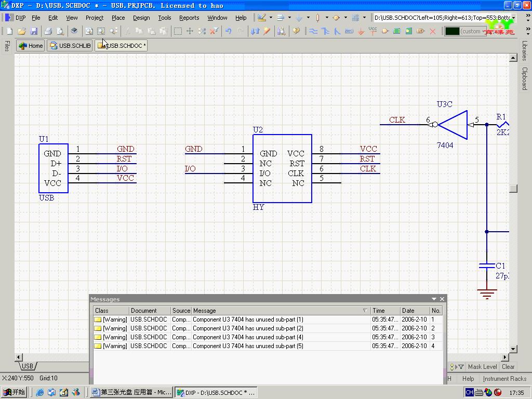Screen dimensions: 532x399
Task: Expand the simulation sources dropdown
Action: click(345, 18)
